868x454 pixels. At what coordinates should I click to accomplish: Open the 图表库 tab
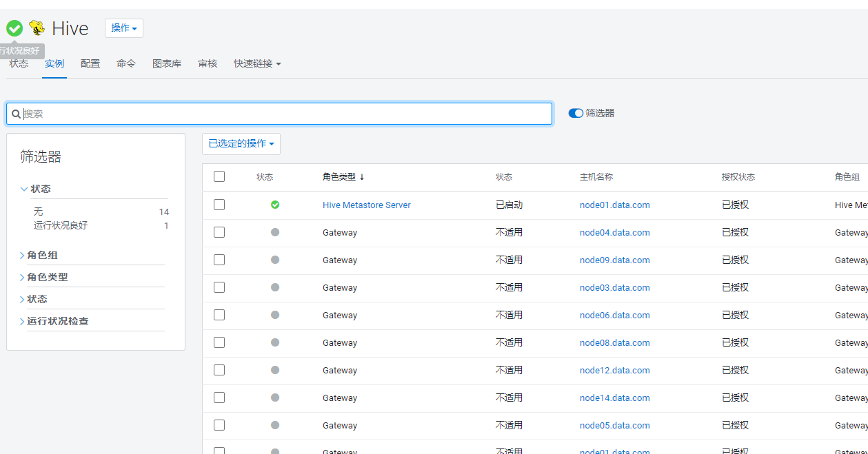[x=167, y=63]
